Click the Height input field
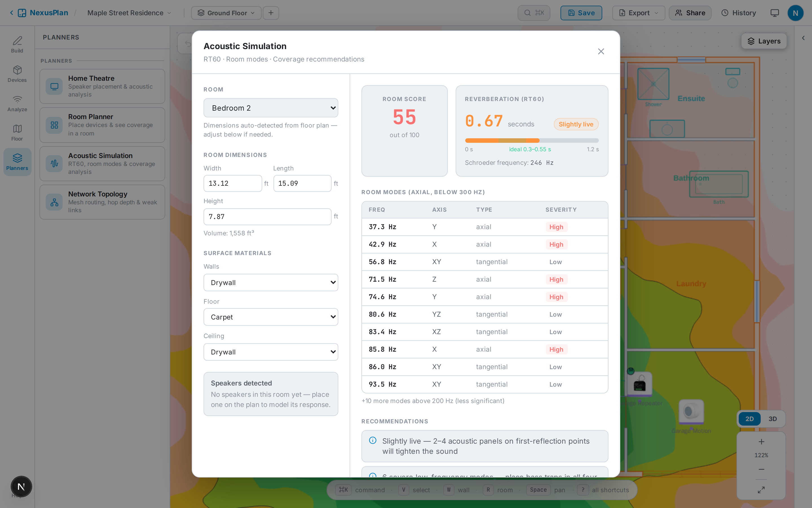Viewport: 812px width, 508px height. click(267, 217)
